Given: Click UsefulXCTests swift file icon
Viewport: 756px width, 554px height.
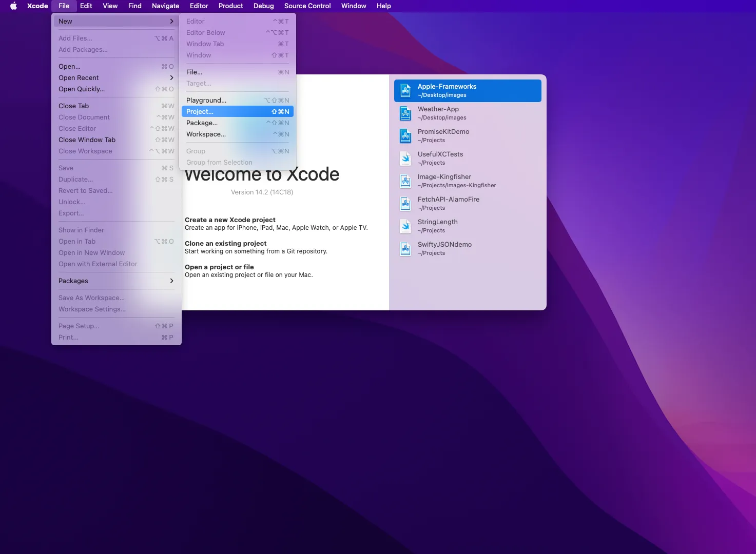Looking at the screenshot, I should 405,159.
